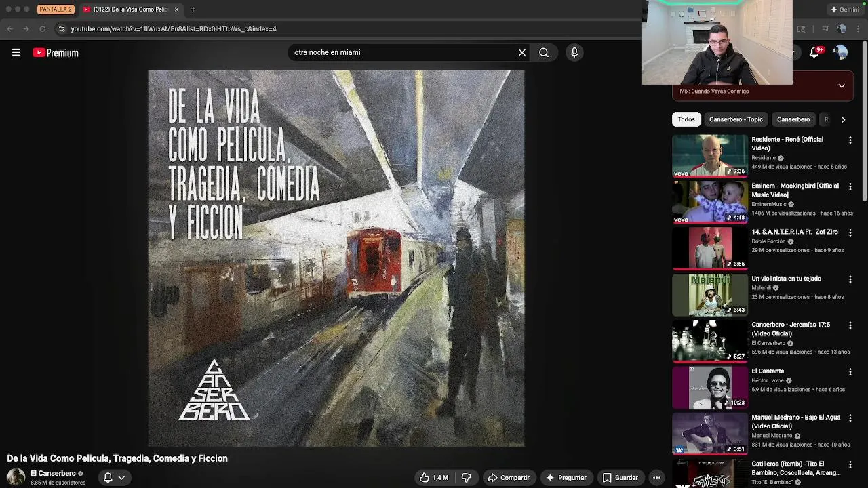Open Canserbero - Jeremías 17:5 thumbnail

(709, 341)
